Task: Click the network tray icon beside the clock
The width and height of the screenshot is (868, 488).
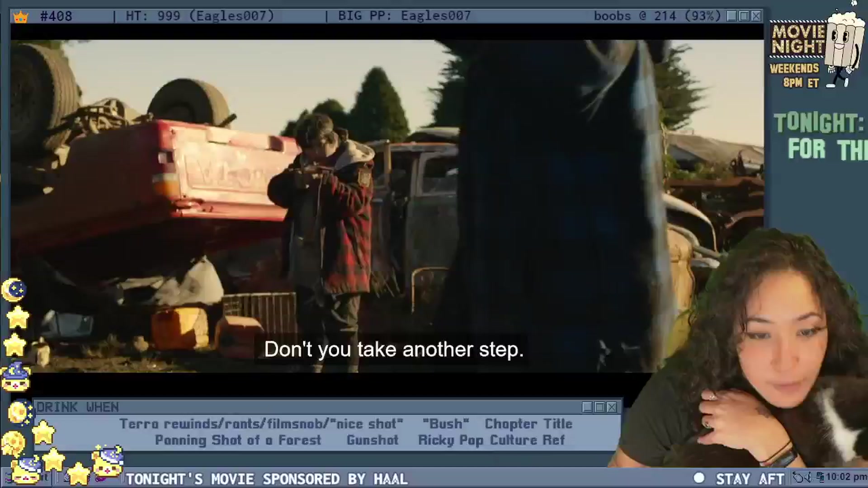Action: click(820, 477)
